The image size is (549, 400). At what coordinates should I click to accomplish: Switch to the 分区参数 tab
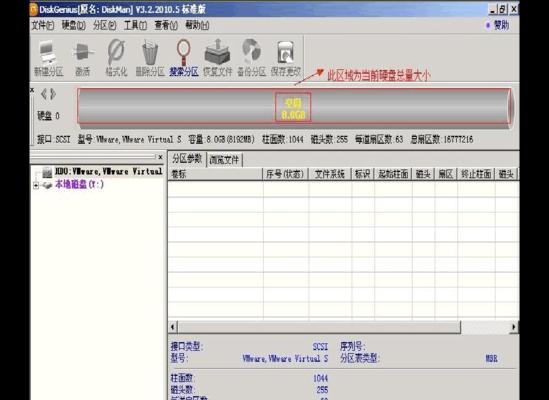(x=187, y=159)
